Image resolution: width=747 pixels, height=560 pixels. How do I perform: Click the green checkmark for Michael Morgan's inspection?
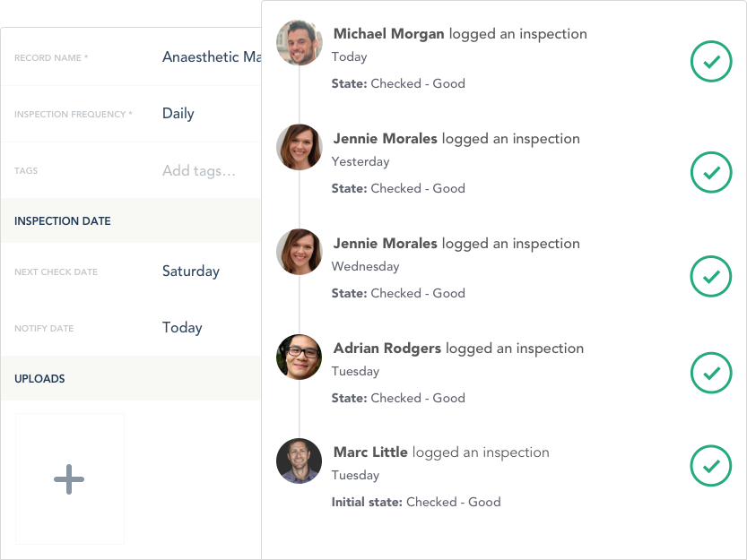[x=711, y=62]
